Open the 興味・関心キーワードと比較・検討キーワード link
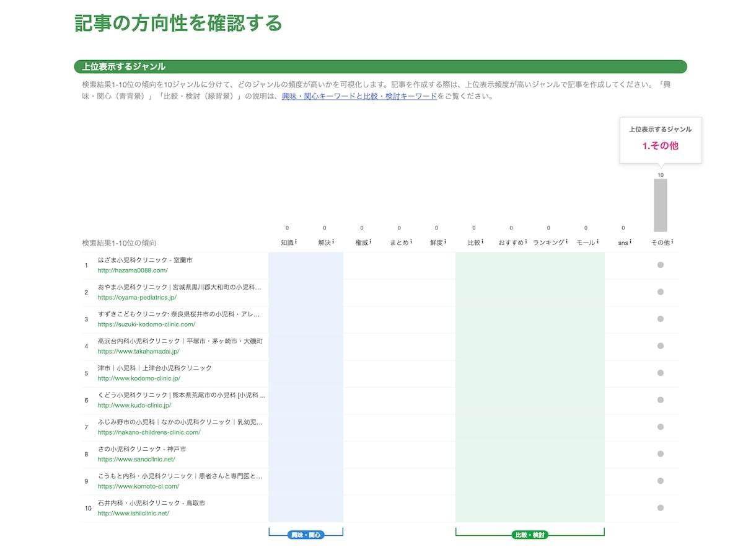The height and width of the screenshot is (552, 756). pos(359,96)
